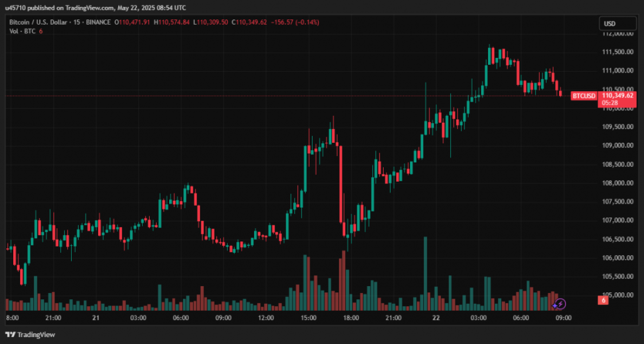Image resolution: width=644 pixels, height=344 pixels.
Task: Click the red volume value badge 6
Action: (x=604, y=300)
